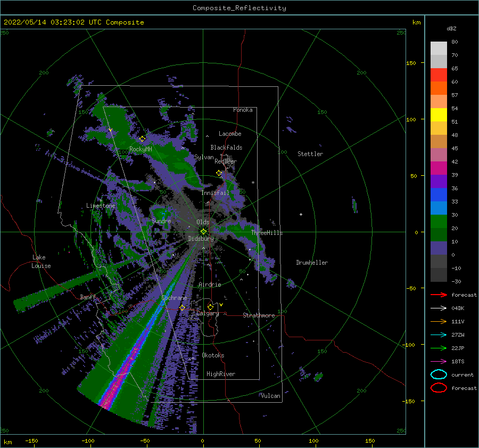Select the light gray 70-80 dBZ swatch
Viewport: 479px width, 448px height.
(439, 48)
